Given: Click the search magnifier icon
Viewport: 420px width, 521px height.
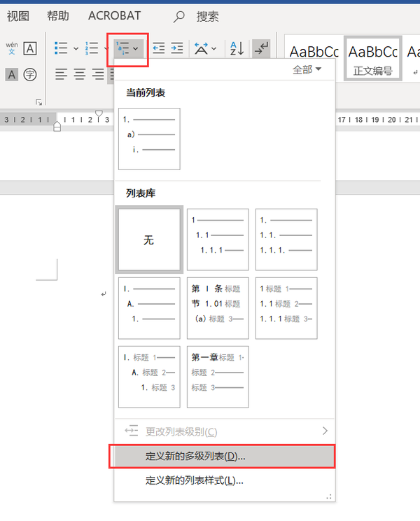Looking at the screenshot, I should click(x=179, y=17).
